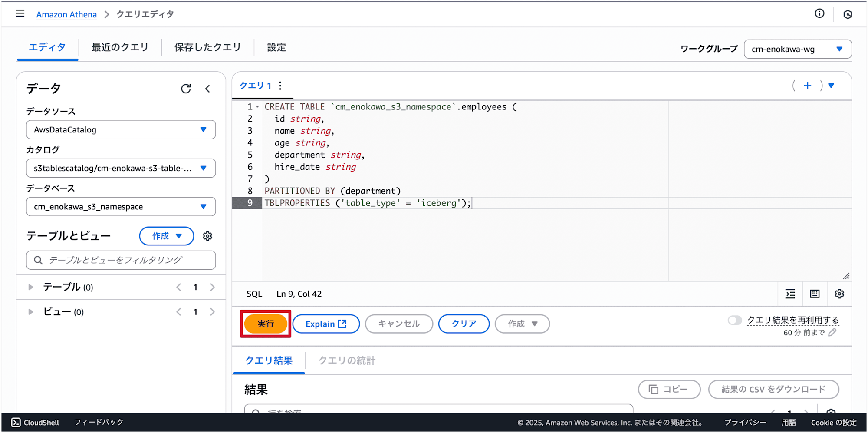Screen dimensions: 868x433
Task: Select the クエリの統計 tab
Action: [347, 360]
